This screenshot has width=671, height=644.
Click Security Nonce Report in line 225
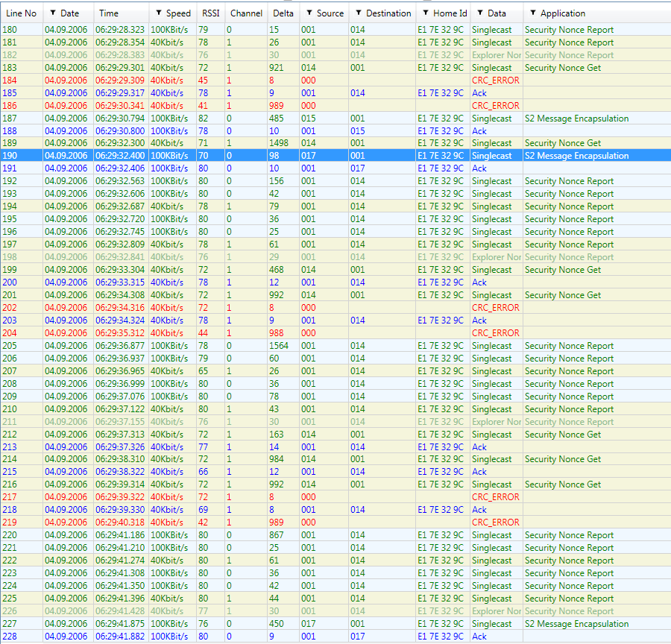pyautogui.click(x=569, y=599)
